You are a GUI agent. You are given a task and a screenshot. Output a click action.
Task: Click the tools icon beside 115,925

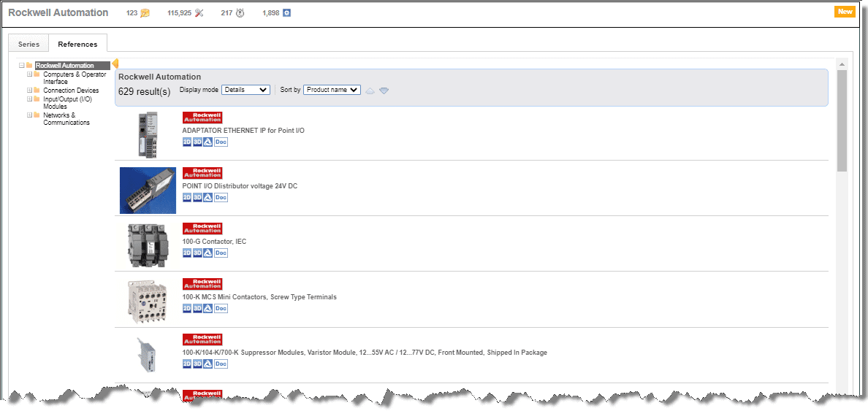tap(199, 12)
